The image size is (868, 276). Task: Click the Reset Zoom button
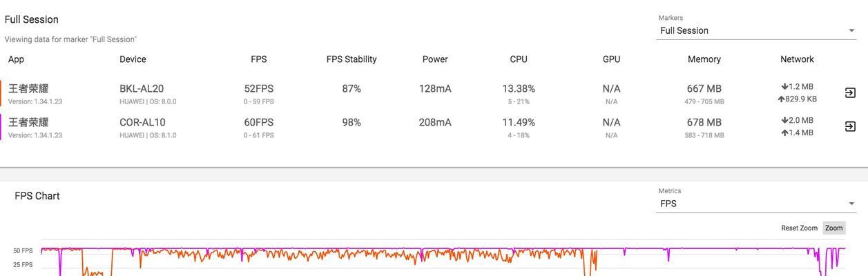pos(799,228)
